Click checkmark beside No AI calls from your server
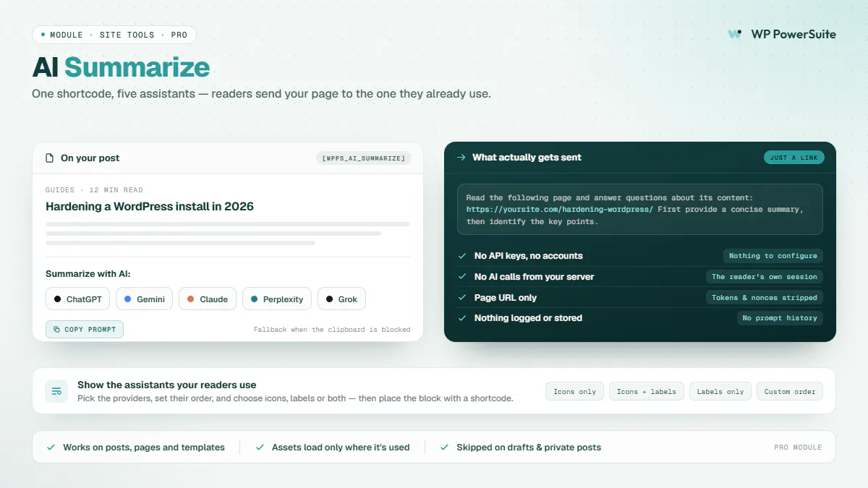Viewport: 868px width, 488px height. click(461, 276)
